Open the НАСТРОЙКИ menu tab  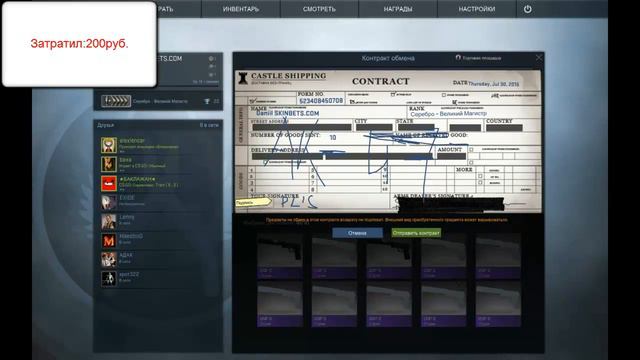(x=477, y=9)
